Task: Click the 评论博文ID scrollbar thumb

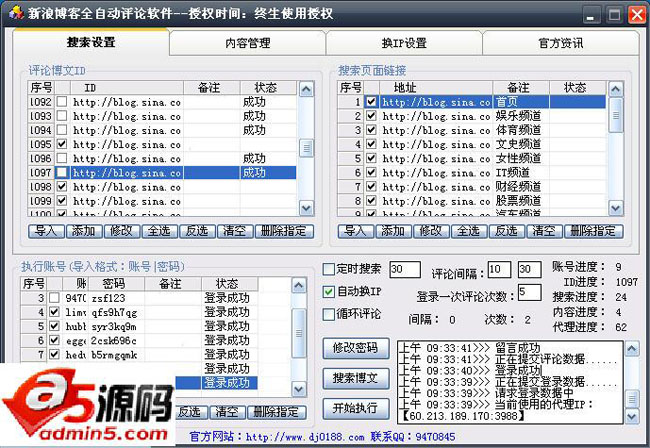Action: tap(306, 148)
